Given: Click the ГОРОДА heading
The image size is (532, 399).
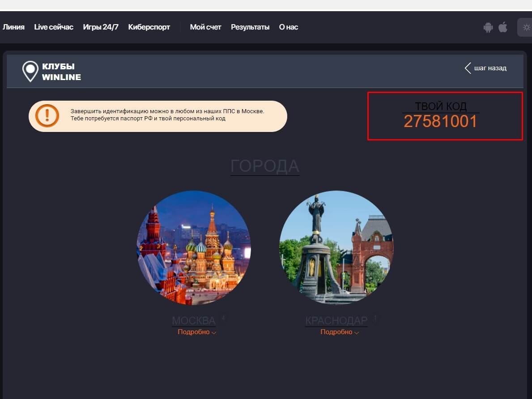Looking at the screenshot, I should click(x=264, y=166).
